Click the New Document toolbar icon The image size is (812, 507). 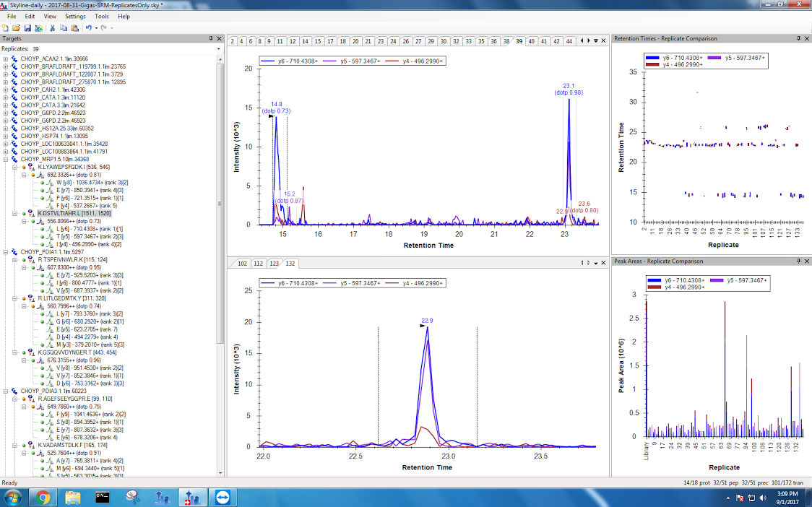click(x=6, y=27)
